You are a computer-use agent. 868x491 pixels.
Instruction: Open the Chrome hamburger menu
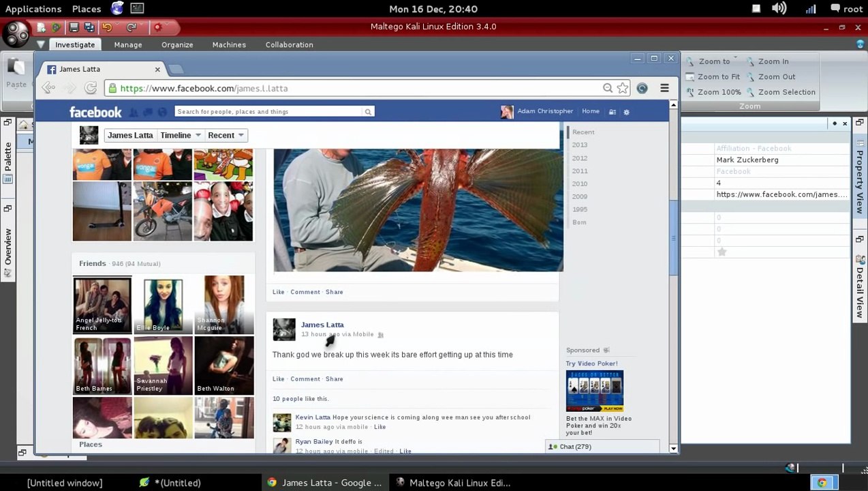point(664,88)
